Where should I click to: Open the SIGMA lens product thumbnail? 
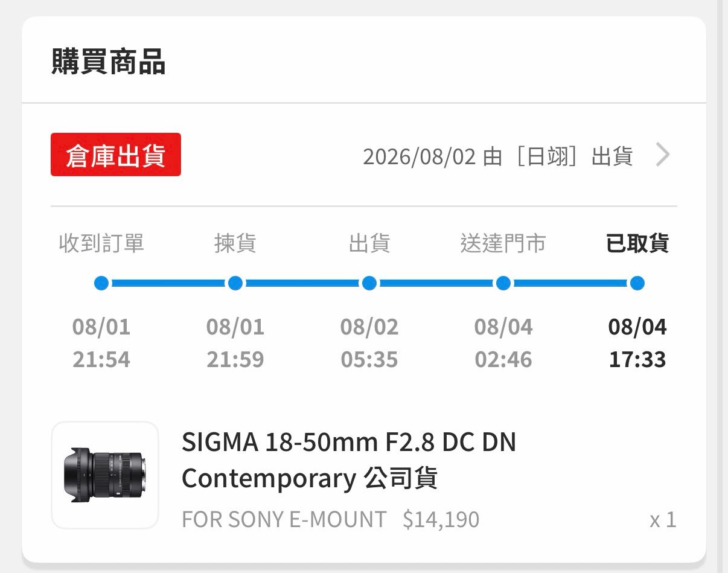[105, 475]
